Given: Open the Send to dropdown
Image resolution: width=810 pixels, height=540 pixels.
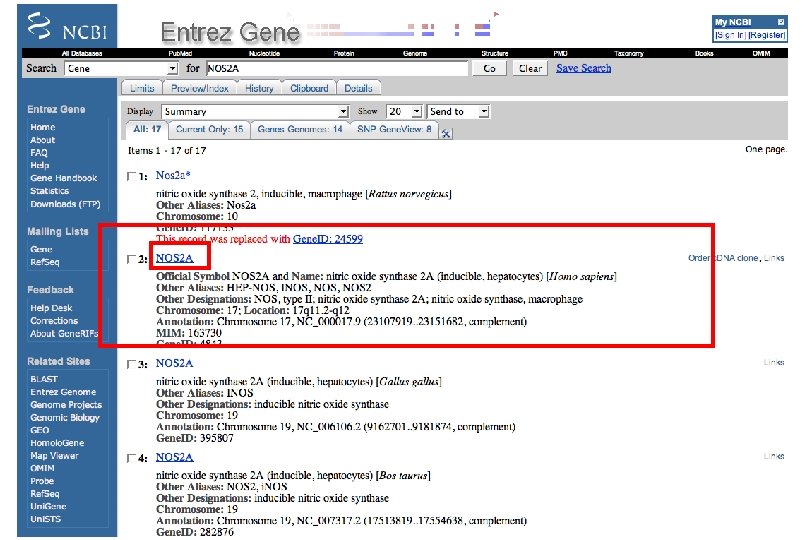Looking at the screenshot, I should (x=458, y=112).
